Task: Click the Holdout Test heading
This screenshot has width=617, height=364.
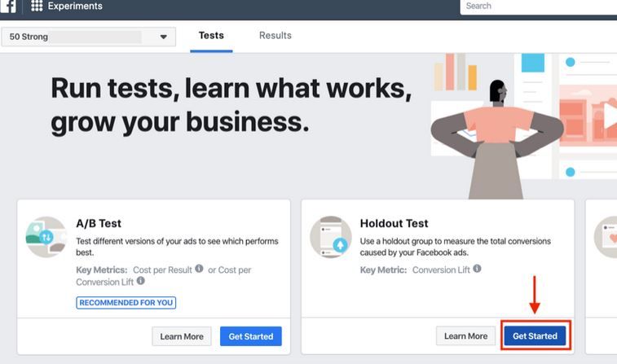Action: (x=394, y=223)
